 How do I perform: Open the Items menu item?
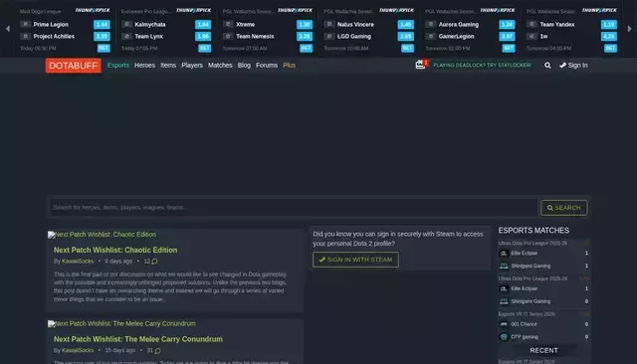pos(168,66)
